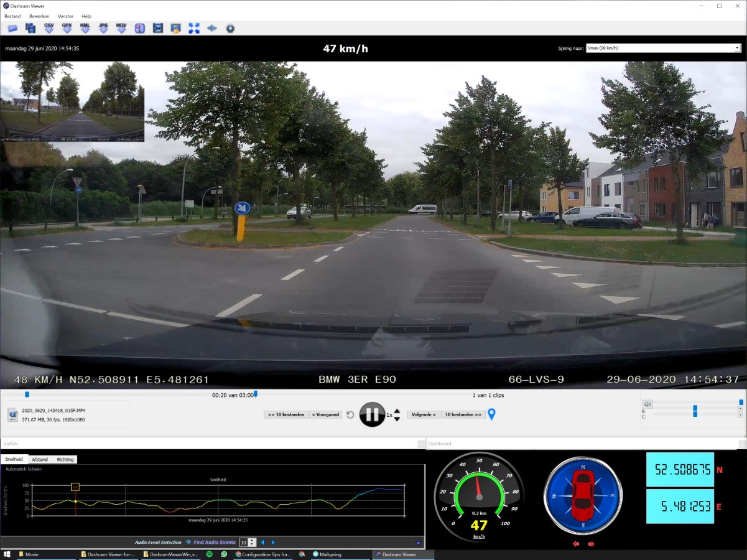Open the Spring naar Vmax dropdown
The image size is (747, 560).
(663, 48)
